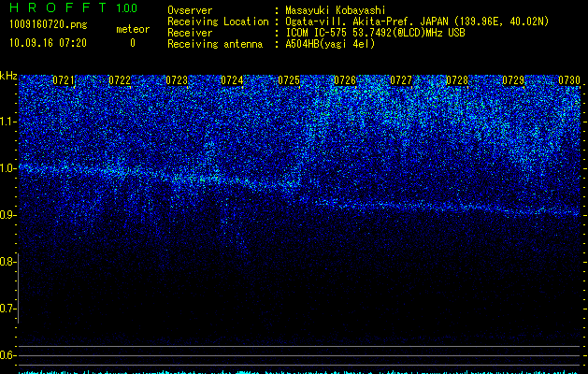
Task: Click the 0.8 frequency axis label
Action: point(7,262)
